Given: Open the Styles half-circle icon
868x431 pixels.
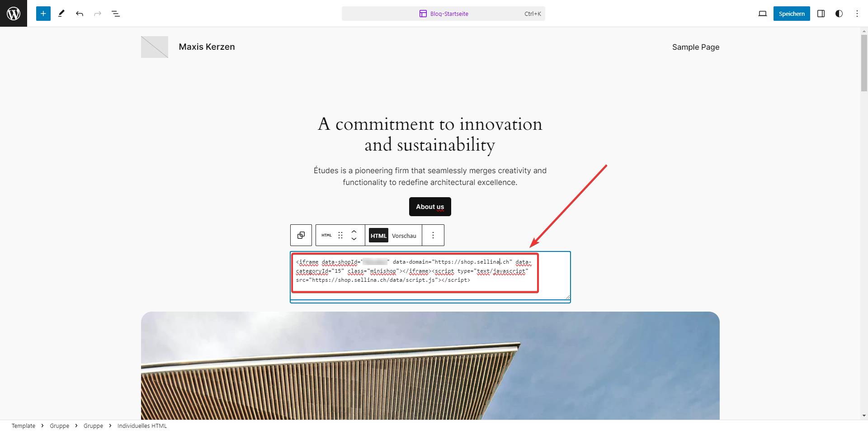Looking at the screenshot, I should (x=839, y=14).
